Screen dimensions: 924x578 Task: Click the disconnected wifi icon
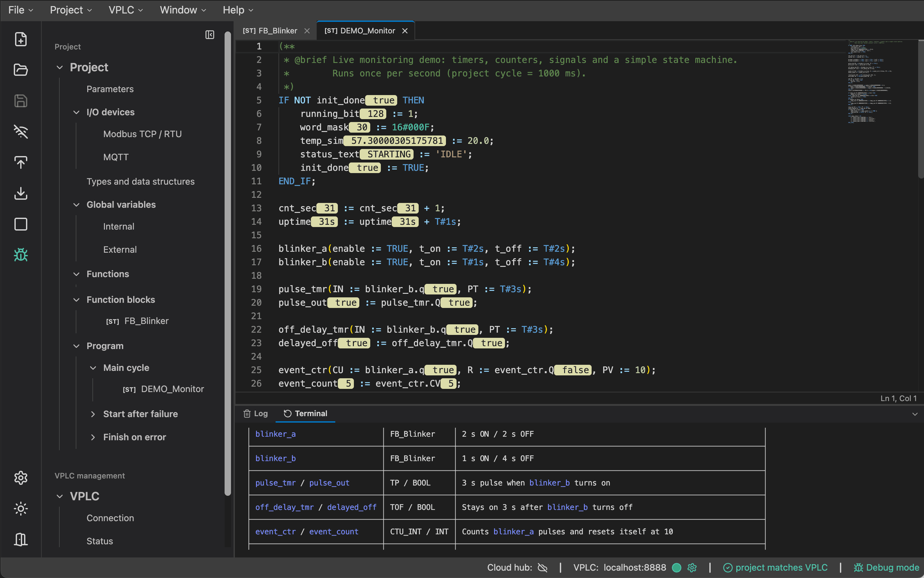point(21,132)
